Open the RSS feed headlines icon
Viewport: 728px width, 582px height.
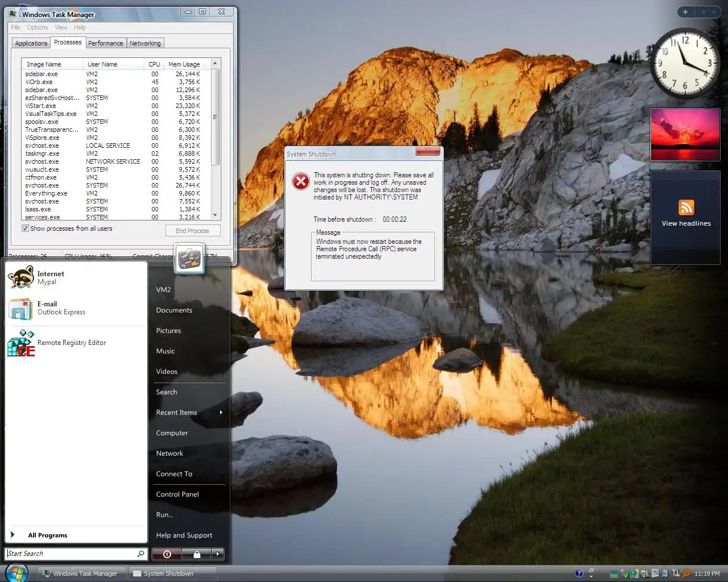686,207
